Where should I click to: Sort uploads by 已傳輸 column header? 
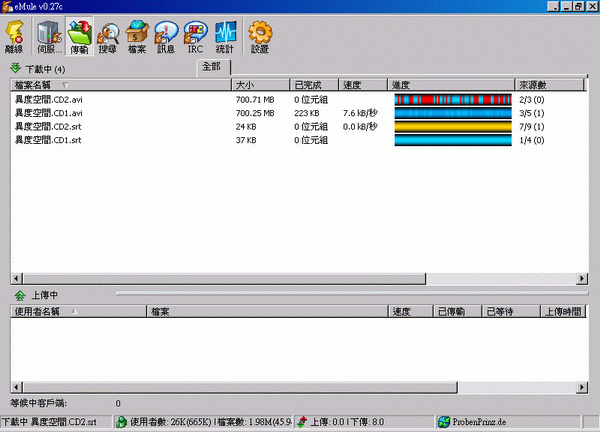click(457, 311)
